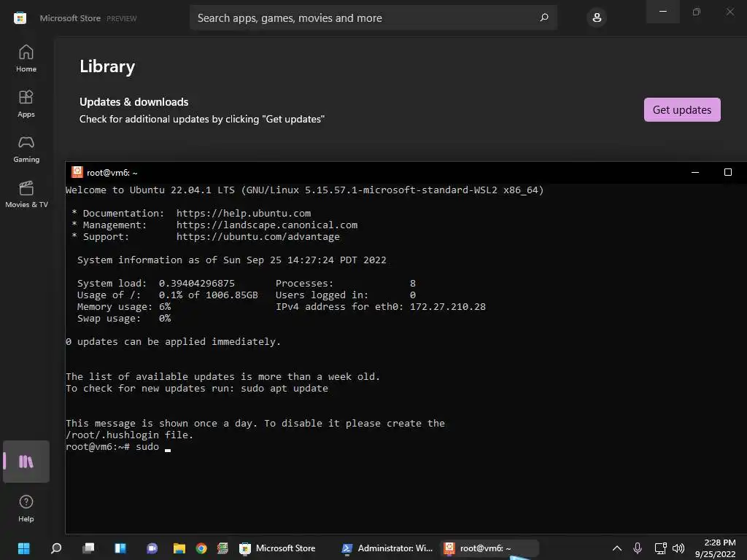Click the terminal prompt line root@vm6:~#

(x=98, y=447)
